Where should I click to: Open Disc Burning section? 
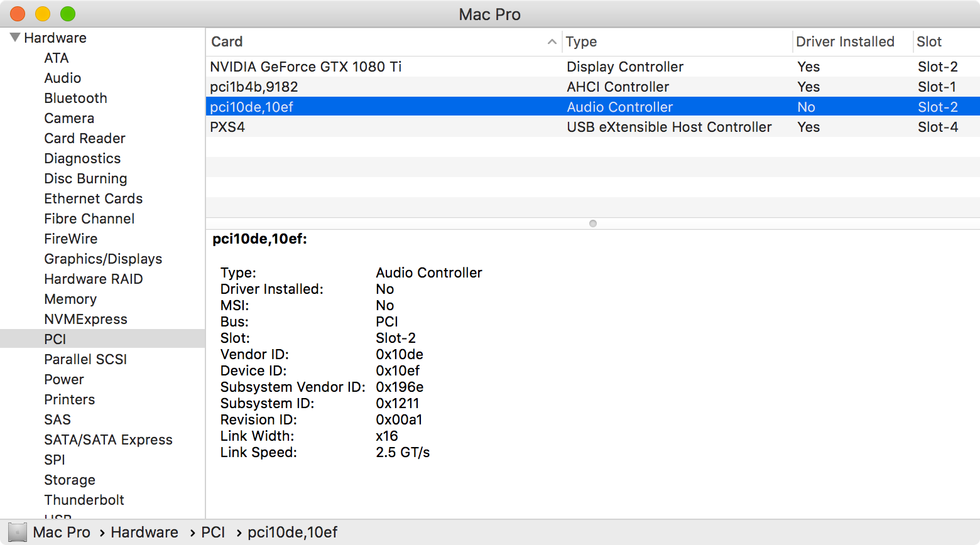point(85,178)
